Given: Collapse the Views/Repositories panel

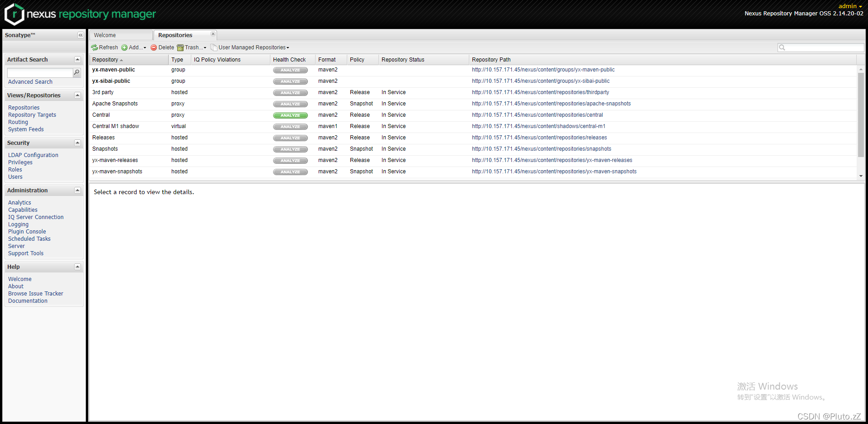Looking at the screenshot, I should click(77, 95).
